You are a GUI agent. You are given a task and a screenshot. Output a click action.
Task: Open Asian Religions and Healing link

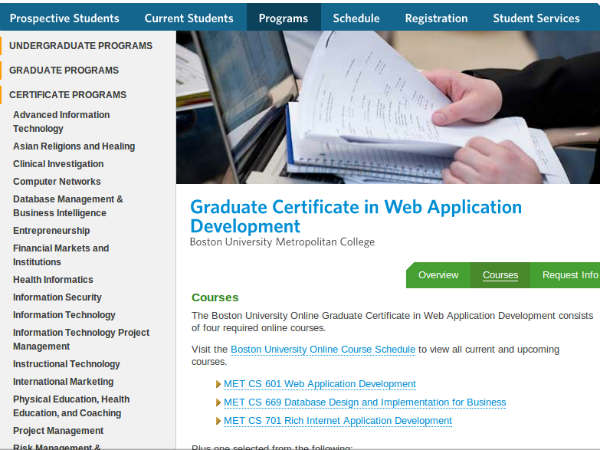pyautogui.click(x=74, y=146)
